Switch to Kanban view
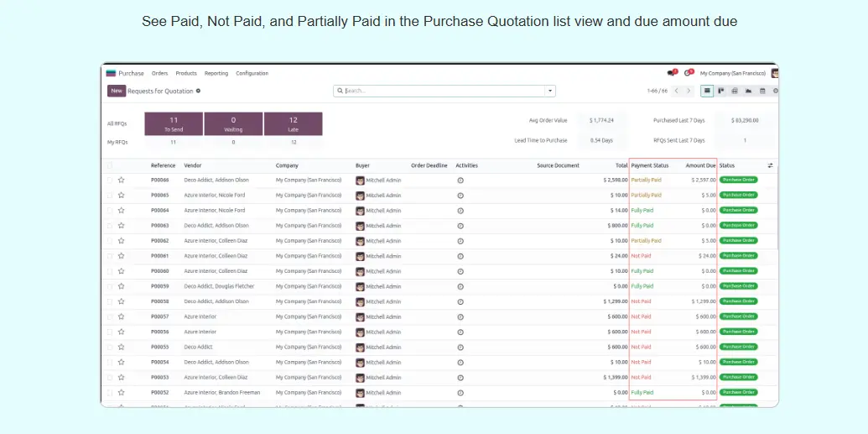The height and width of the screenshot is (434, 868). [x=721, y=91]
